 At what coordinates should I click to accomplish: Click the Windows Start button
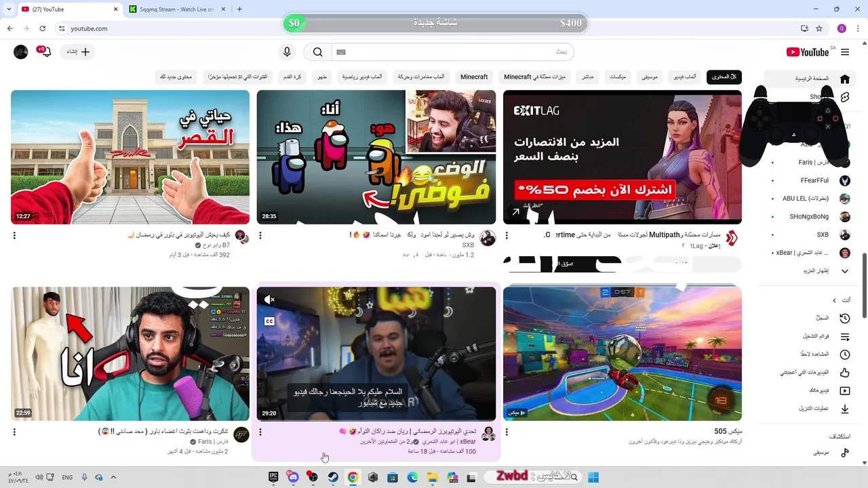[x=593, y=477]
